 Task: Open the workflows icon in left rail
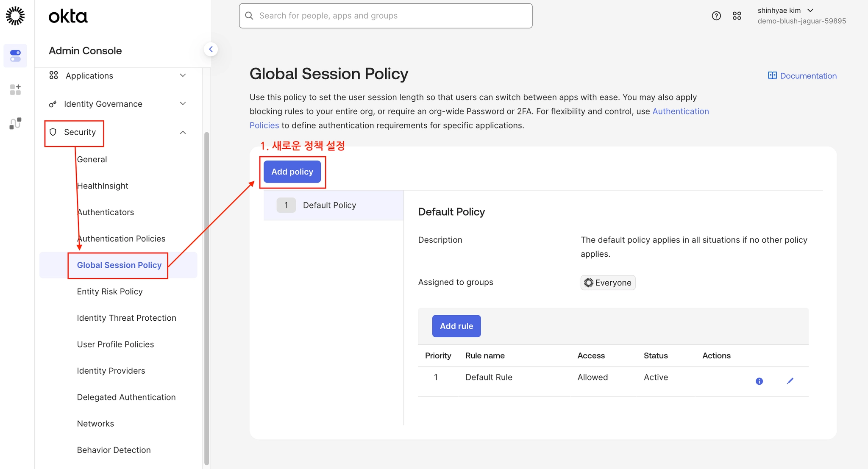tap(15, 123)
